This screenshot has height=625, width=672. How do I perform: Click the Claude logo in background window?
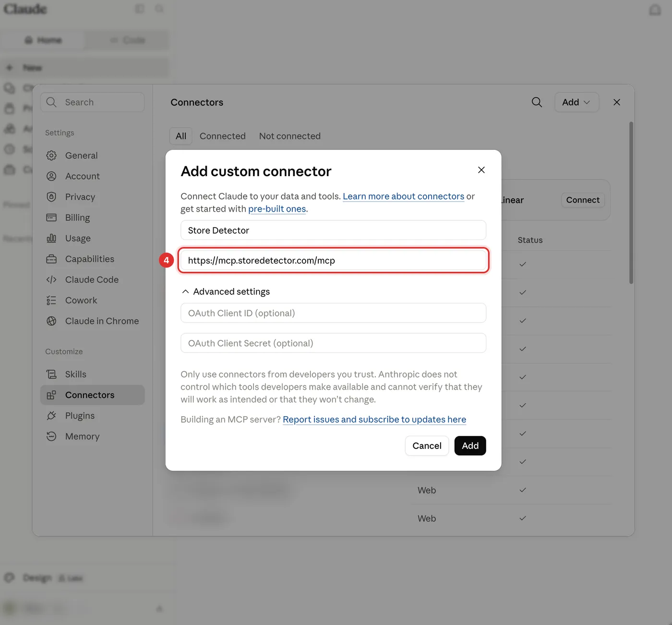pos(25,9)
